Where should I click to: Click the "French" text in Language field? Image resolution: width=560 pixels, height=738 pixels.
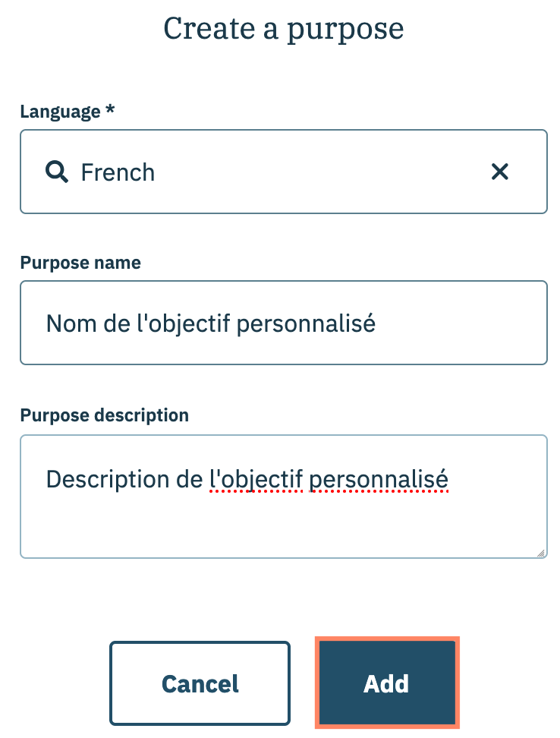[118, 172]
